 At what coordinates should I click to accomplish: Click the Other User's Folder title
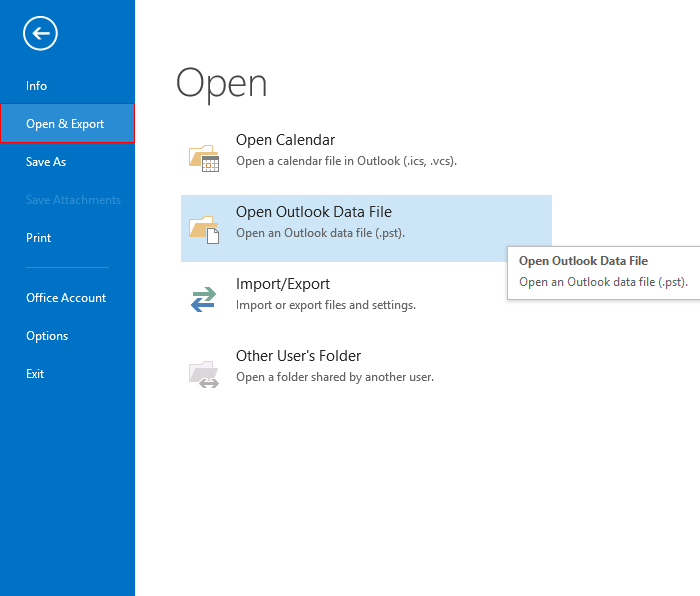(298, 356)
